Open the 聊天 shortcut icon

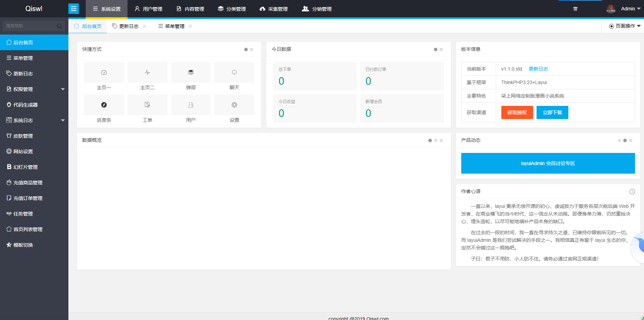pos(234,72)
